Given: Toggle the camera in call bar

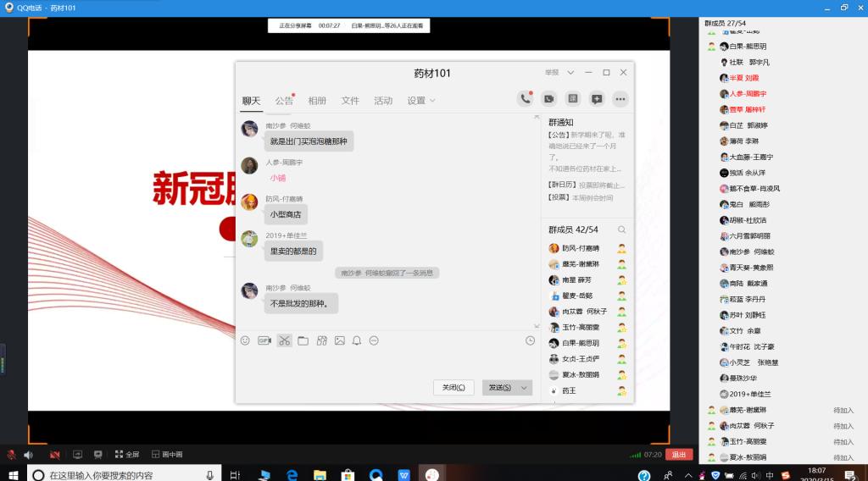Looking at the screenshot, I should click(54, 455).
